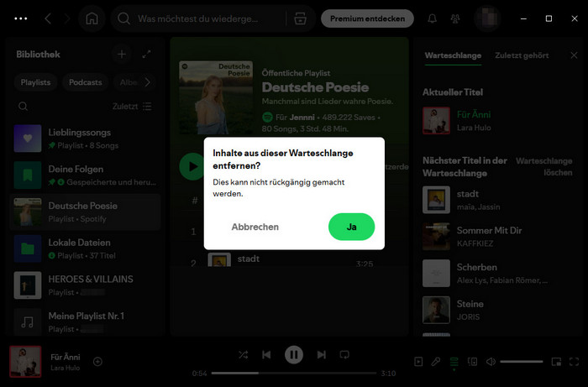Select queued song Steine by JORIS
The image size is (588, 387).
(x=497, y=311)
